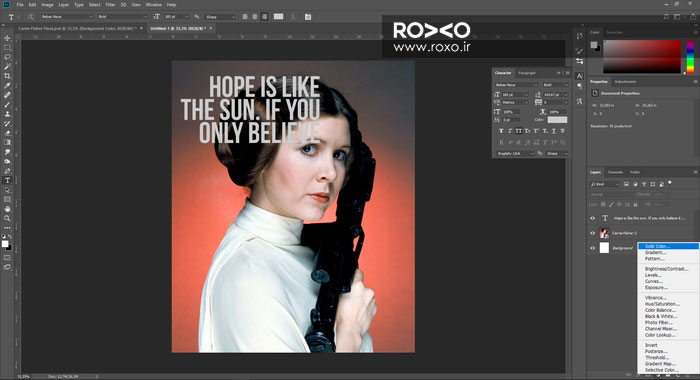Screen dimensions: 700x380
Task: Open Character panel font family dropdown
Action: pyautogui.click(x=516, y=85)
